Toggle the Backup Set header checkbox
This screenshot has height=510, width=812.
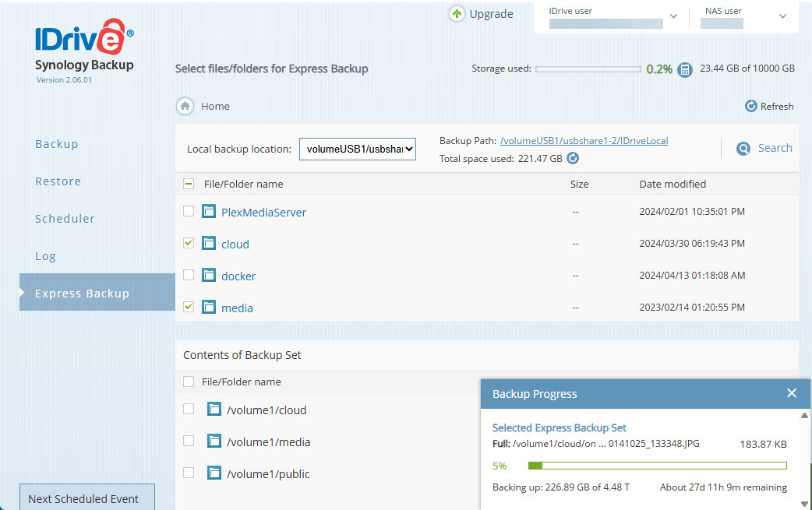click(189, 382)
